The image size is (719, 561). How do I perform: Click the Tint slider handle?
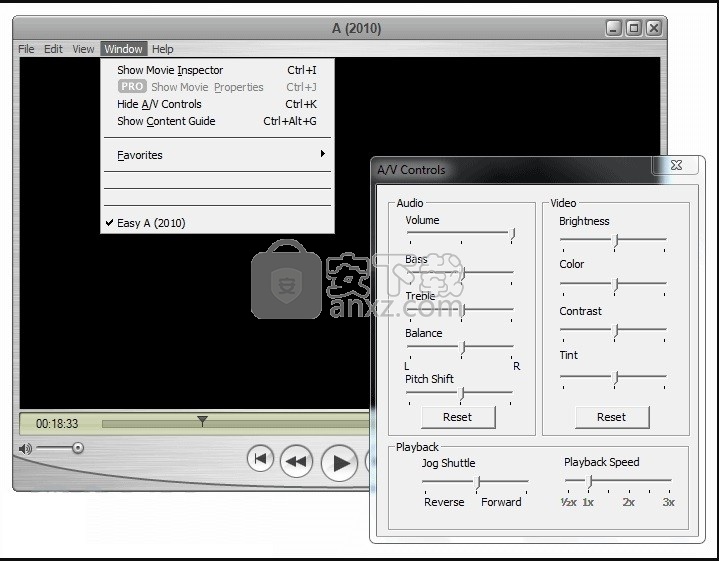click(616, 378)
